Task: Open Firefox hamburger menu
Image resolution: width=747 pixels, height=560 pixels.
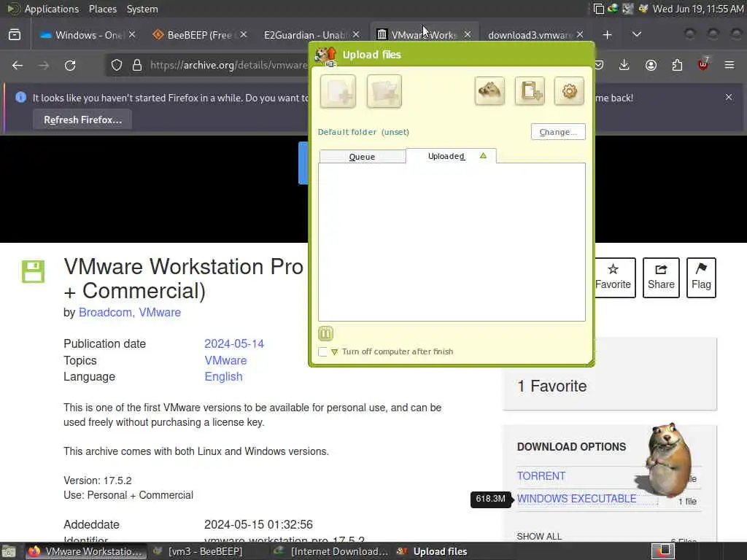Action: [x=729, y=65]
